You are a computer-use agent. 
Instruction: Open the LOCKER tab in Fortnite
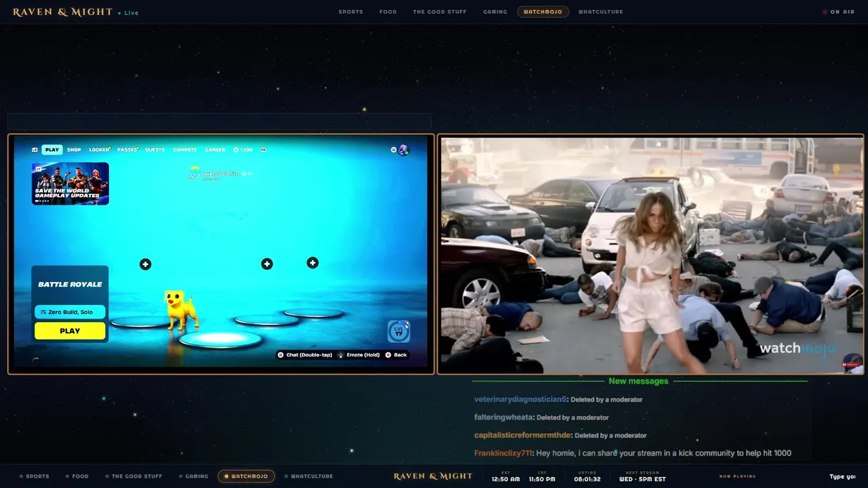coord(99,150)
